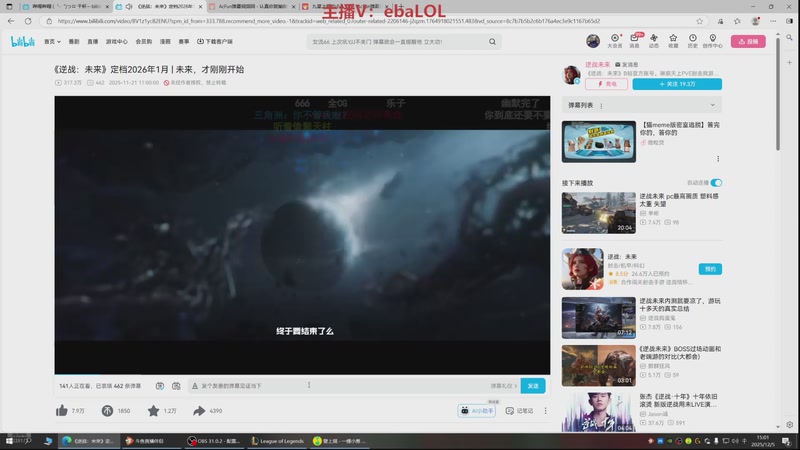Open 猫meme版密室逃脱 ad thumbnail
This screenshot has height=450, width=800.
click(x=598, y=141)
